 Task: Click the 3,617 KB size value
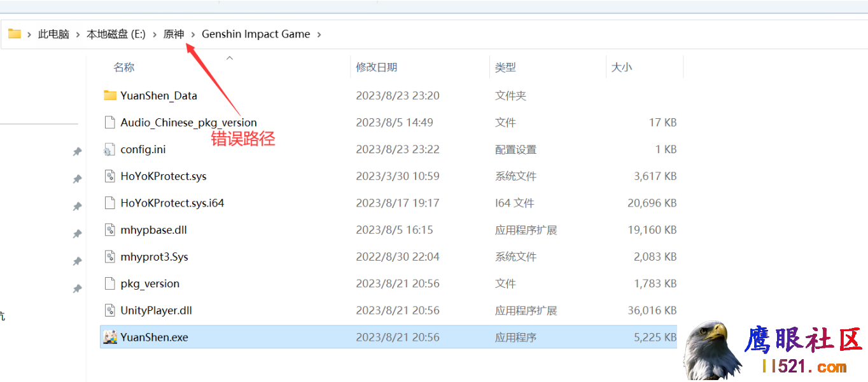[655, 176]
